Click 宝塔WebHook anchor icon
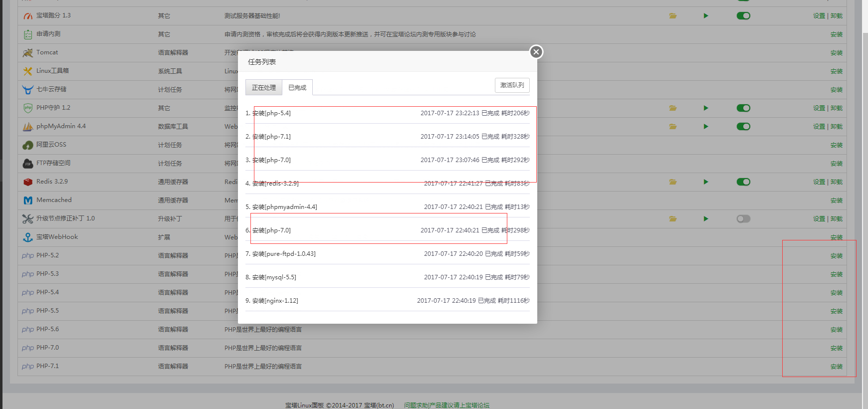The width and height of the screenshot is (868, 409). click(28, 237)
